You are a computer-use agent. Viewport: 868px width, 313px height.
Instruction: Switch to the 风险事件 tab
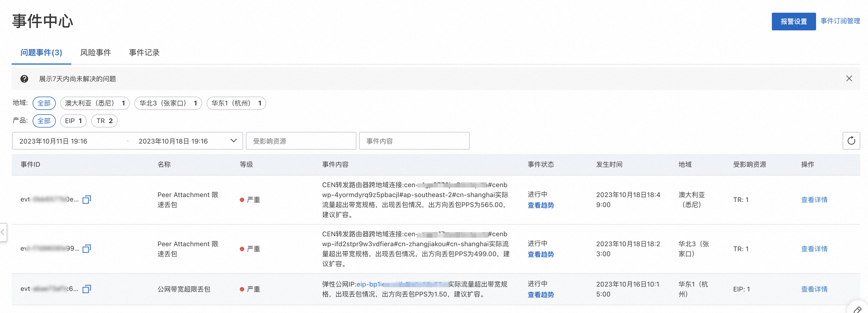point(95,52)
